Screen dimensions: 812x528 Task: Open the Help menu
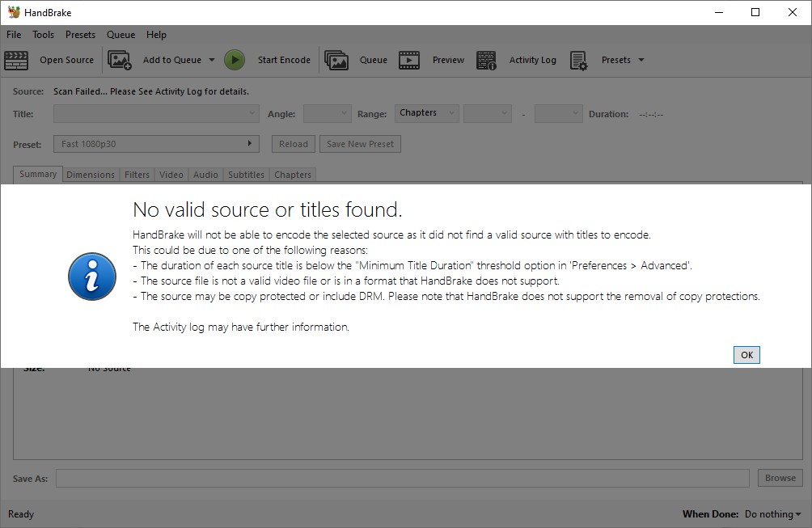click(156, 35)
